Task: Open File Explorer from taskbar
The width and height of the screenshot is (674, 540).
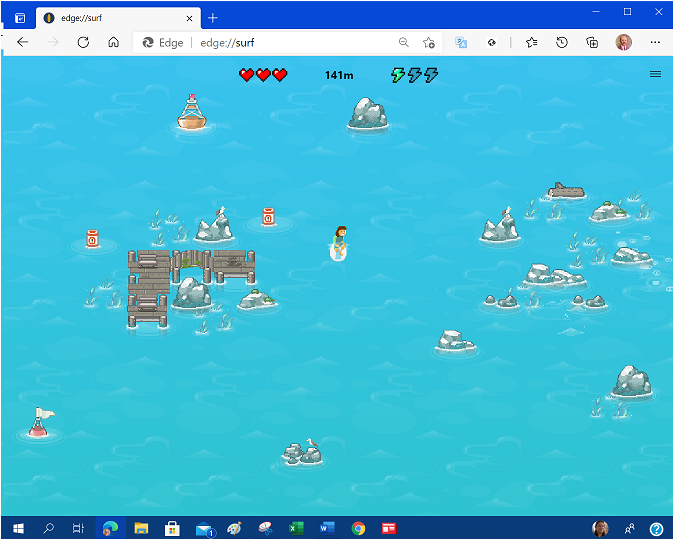Action: click(x=141, y=528)
